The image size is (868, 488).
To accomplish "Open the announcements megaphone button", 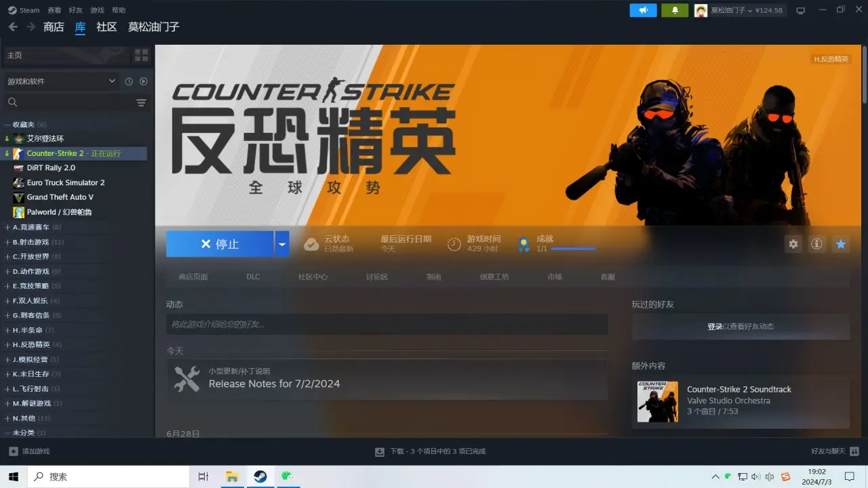I will coord(643,10).
